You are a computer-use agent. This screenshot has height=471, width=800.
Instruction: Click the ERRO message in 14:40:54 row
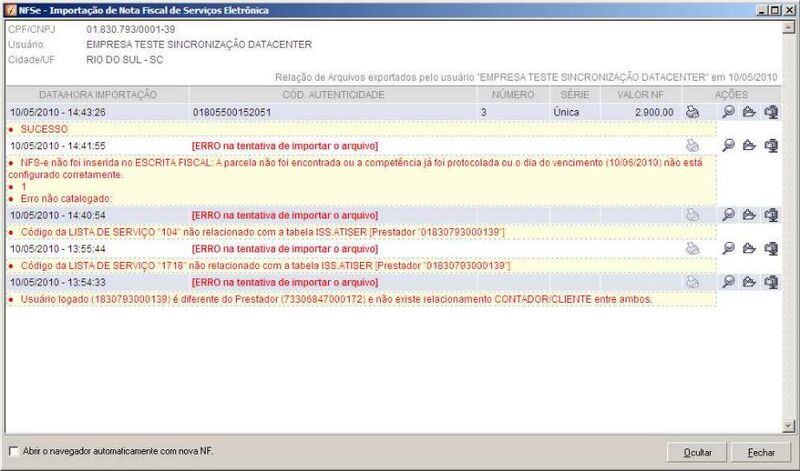click(x=285, y=215)
